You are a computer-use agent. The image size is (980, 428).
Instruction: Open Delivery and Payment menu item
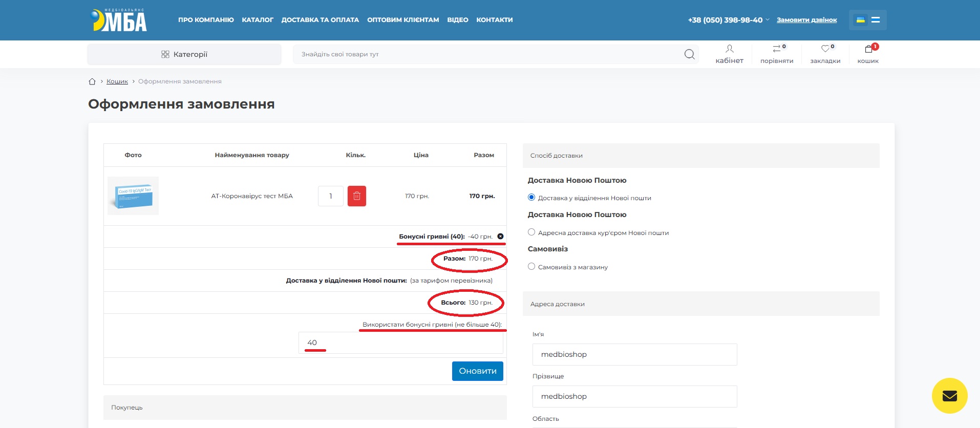pos(320,20)
